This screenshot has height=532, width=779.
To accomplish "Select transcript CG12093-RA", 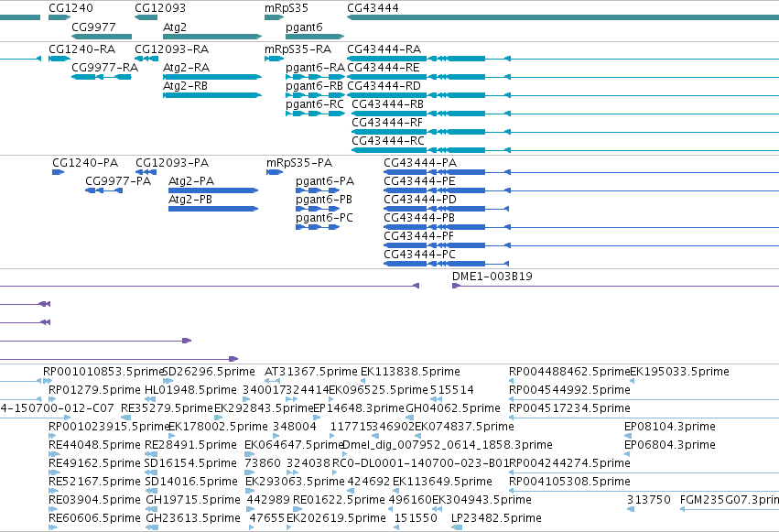I will pyautogui.click(x=146, y=59).
